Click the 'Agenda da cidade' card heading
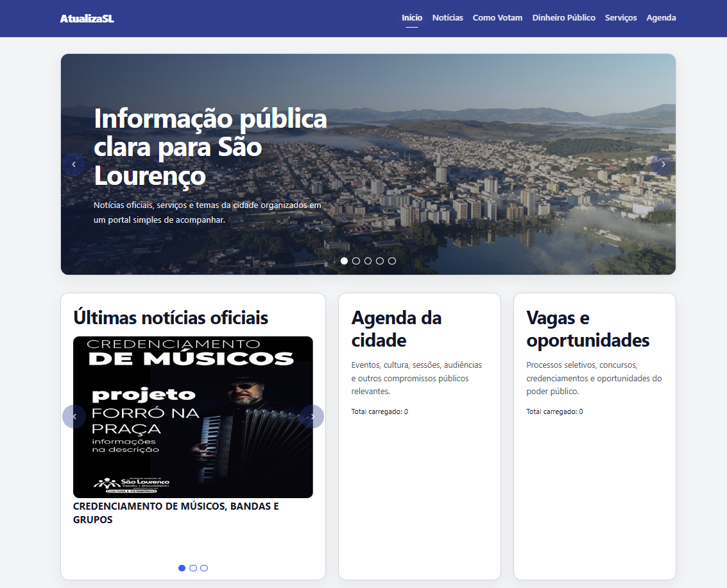Screen dimensions: 727x588 [397, 329]
